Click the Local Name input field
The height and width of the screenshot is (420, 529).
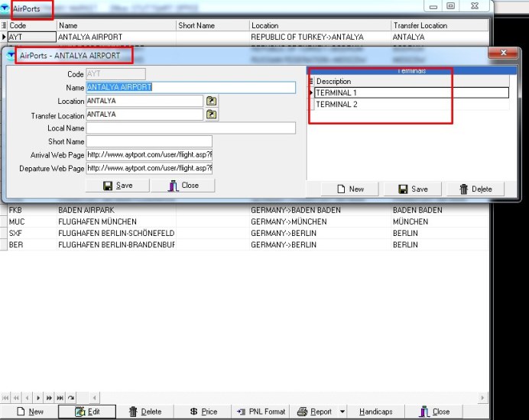(190, 128)
